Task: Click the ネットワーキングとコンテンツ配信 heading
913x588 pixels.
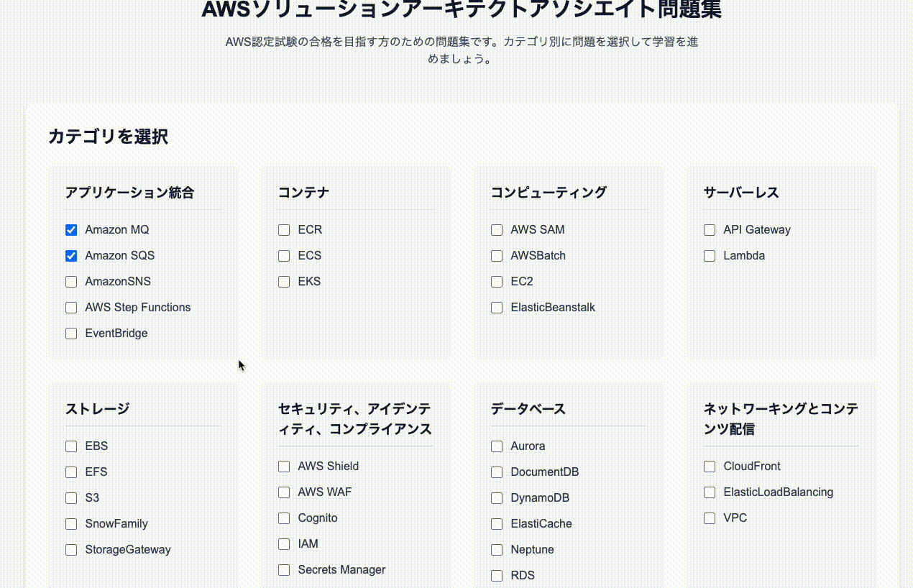Action: (781, 419)
